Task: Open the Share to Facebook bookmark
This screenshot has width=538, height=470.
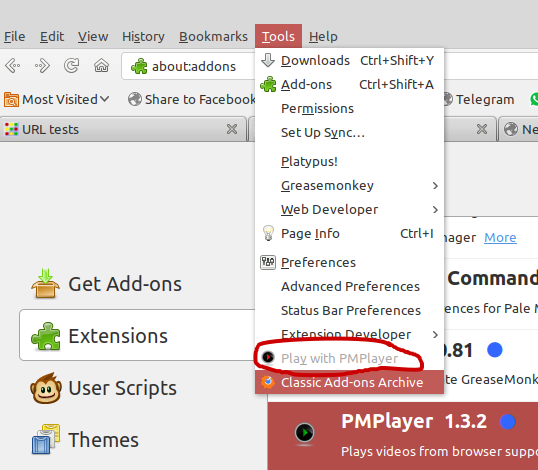Action: (x=191, y=99)
